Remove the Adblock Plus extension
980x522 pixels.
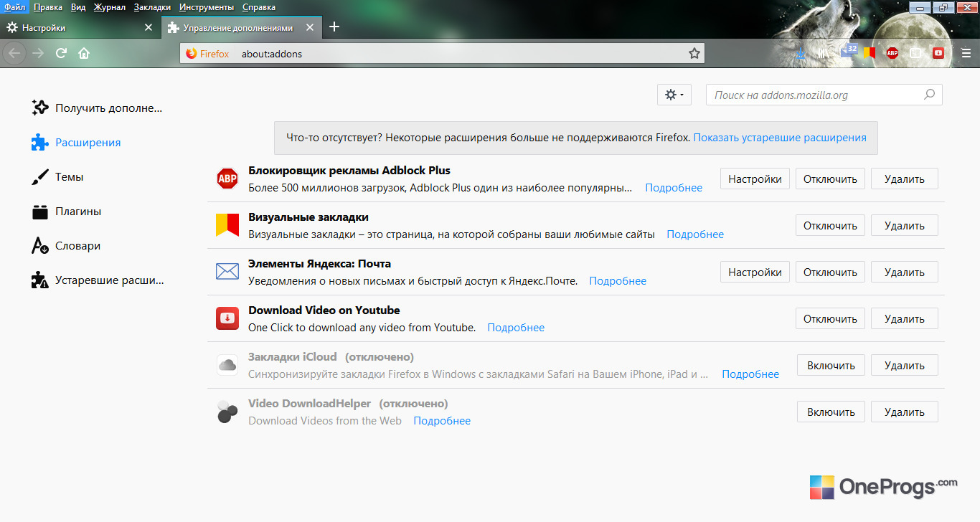(905, 179)
